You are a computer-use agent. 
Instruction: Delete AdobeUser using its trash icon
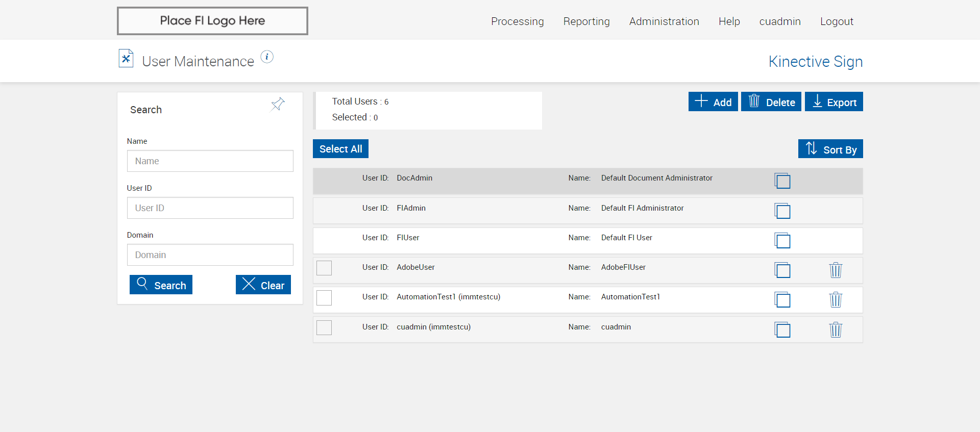coord(836,270)
